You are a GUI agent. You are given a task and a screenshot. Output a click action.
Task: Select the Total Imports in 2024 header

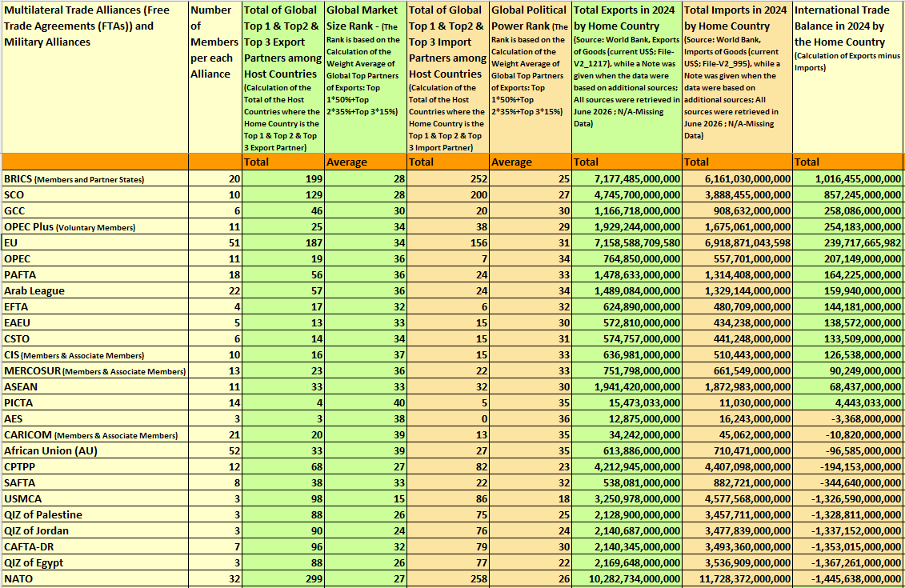[738, 78]
